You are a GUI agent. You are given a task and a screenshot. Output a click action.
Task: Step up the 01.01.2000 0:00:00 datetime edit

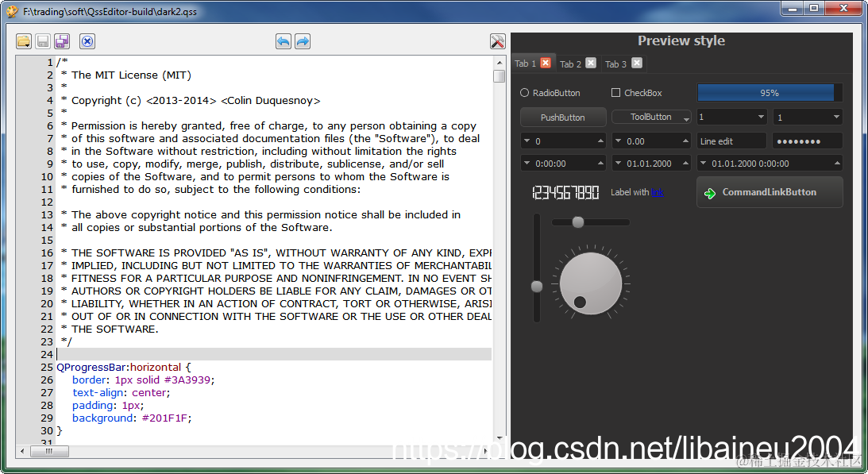[x=837, y=164]
